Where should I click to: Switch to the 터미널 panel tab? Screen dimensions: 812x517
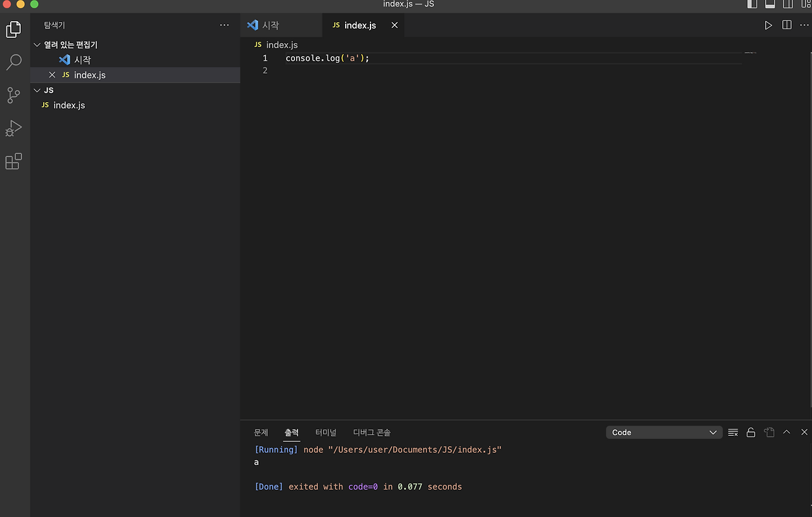coord(325,432)
